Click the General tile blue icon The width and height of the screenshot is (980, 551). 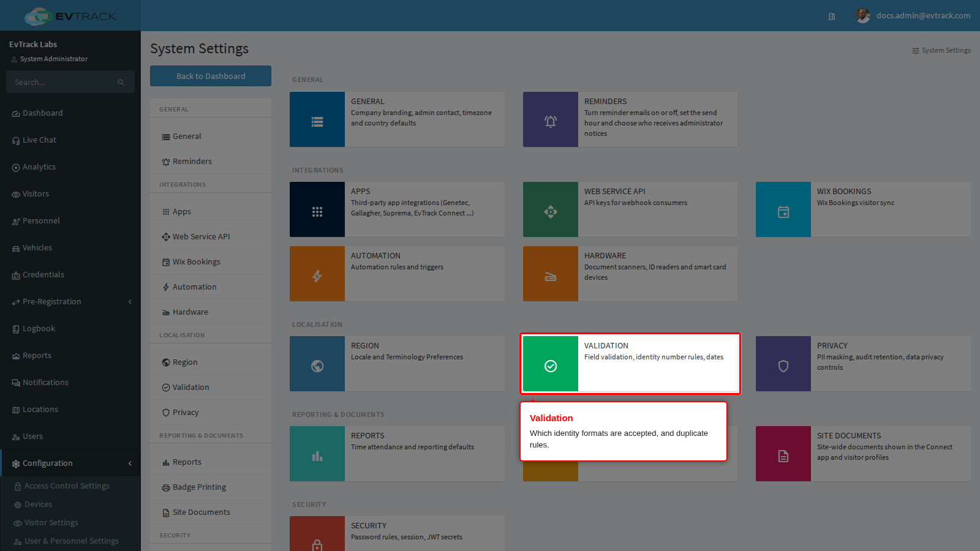317,119
